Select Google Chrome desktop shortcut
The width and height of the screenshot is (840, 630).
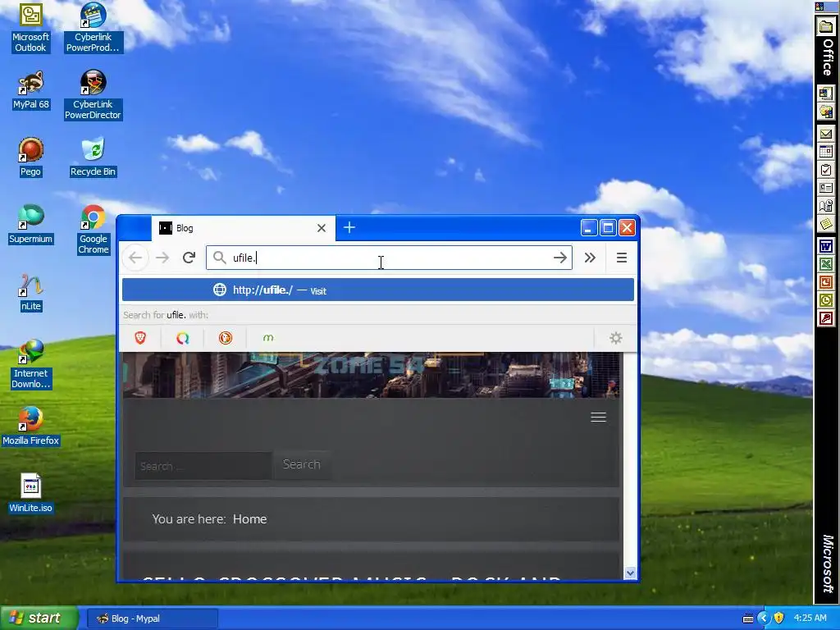94,230
